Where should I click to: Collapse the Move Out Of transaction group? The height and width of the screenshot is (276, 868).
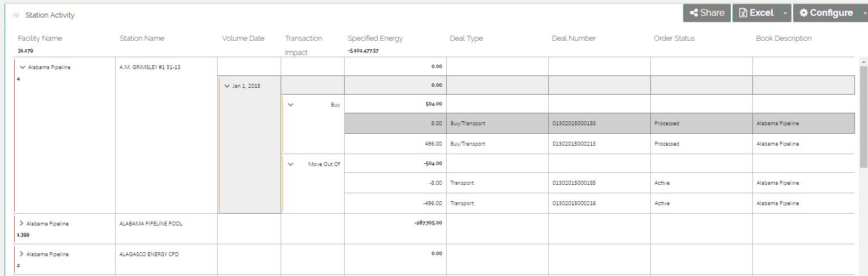(x=291, y=164)
